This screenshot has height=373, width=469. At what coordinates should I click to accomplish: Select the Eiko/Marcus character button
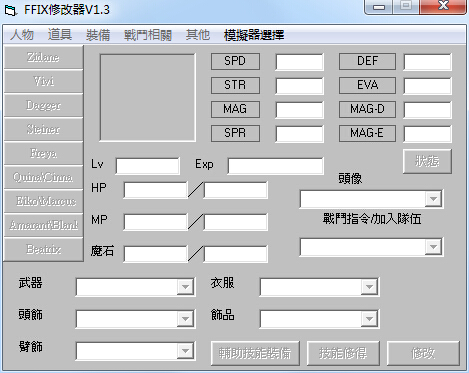tap(43, 201)
